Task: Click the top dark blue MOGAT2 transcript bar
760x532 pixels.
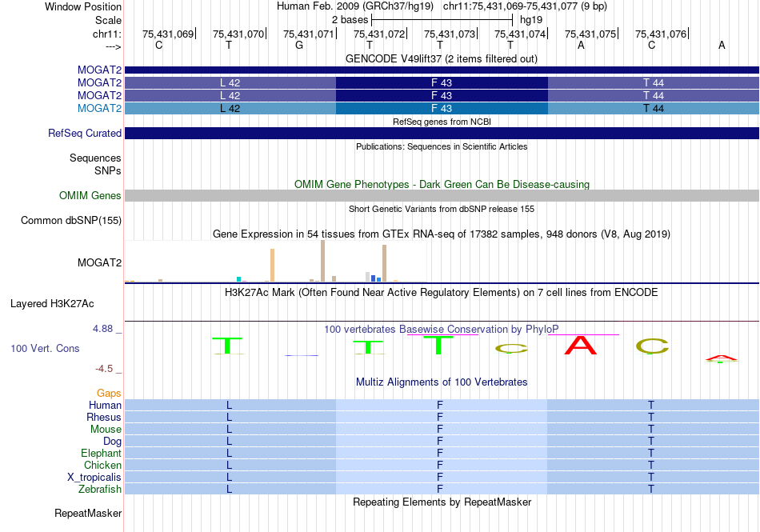Action: 442,70
